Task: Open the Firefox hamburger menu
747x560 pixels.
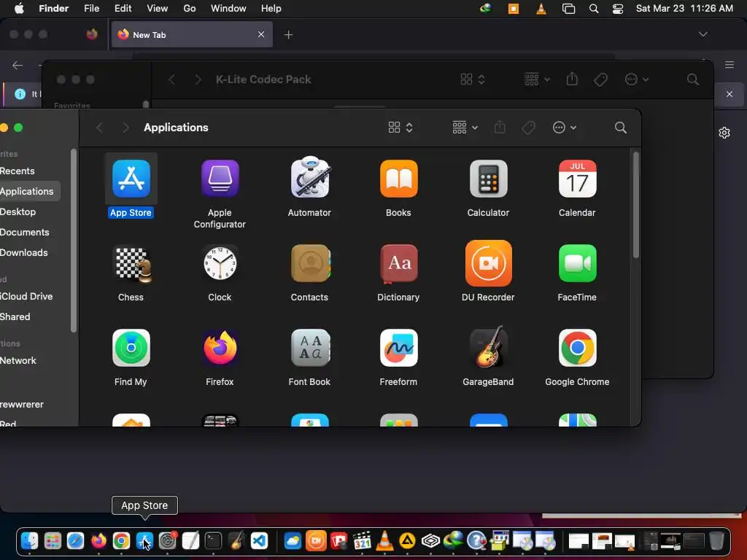Action: (729, 65)
